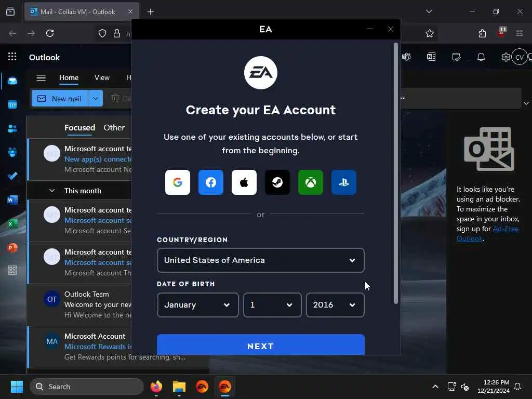Expand New mail options arrow
The image size is (532, 399).
click(x=96, y=98)
